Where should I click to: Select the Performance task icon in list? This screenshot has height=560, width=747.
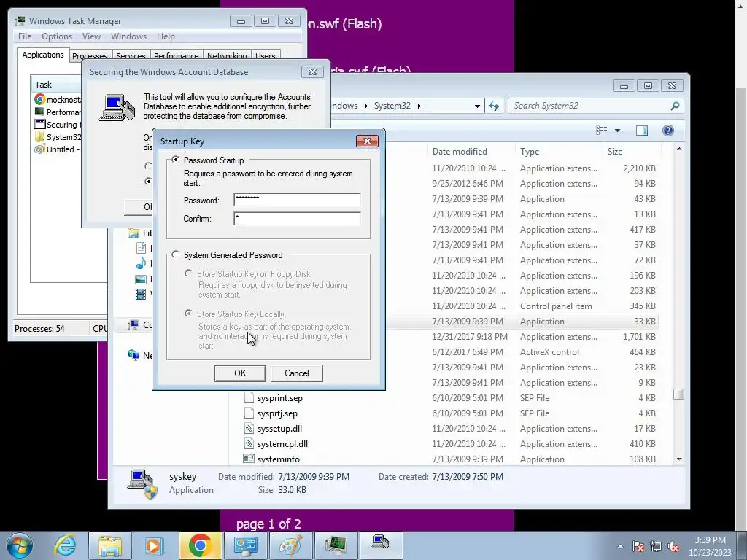tap(40, 112)
